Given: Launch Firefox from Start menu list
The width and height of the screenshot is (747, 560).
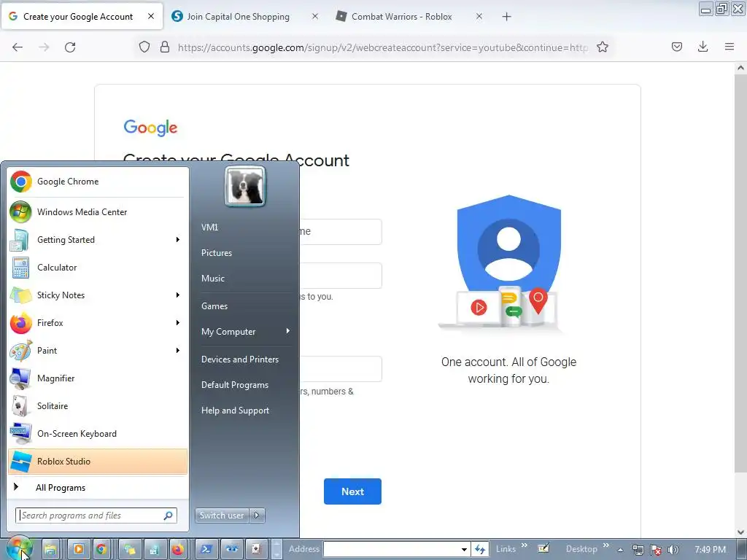Looking at the screenshot, I should 98,322.
